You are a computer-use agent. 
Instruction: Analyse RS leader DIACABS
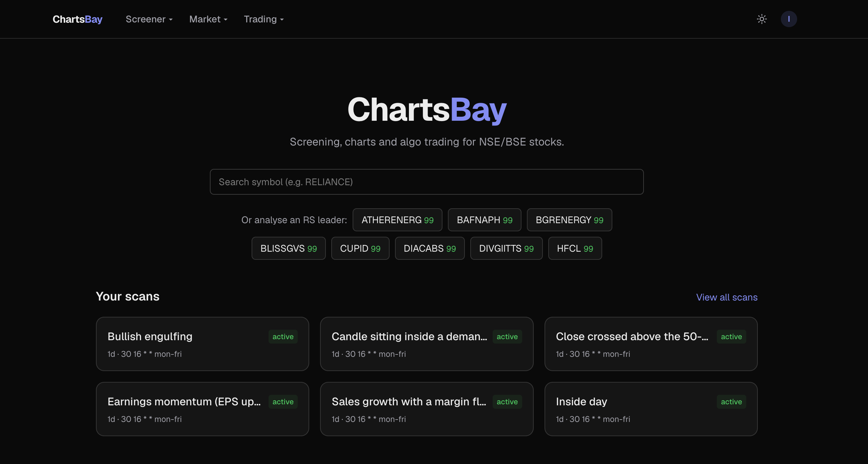(x=430, y=248)
